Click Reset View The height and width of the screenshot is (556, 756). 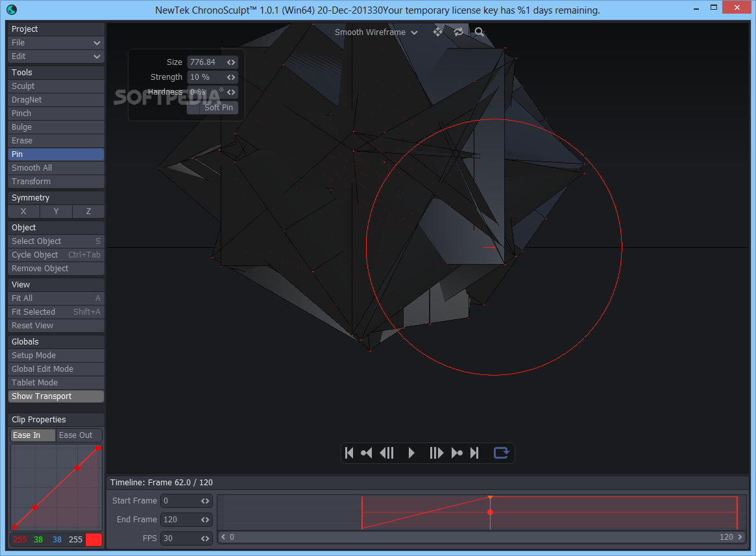[56, 326]
